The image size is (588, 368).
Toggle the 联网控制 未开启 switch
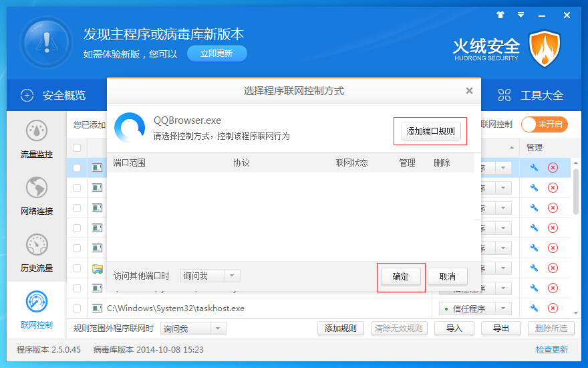(544, 124)
